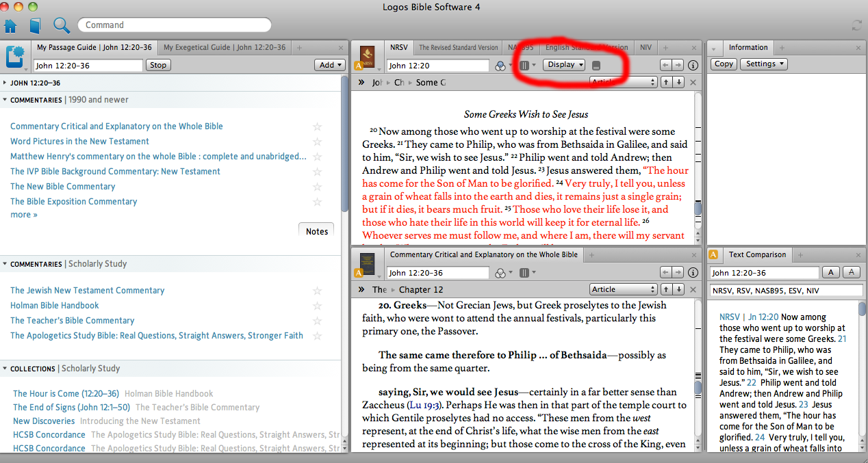Expand NRSV table of contents chevrons
The image size is (868, 463).
361,82
